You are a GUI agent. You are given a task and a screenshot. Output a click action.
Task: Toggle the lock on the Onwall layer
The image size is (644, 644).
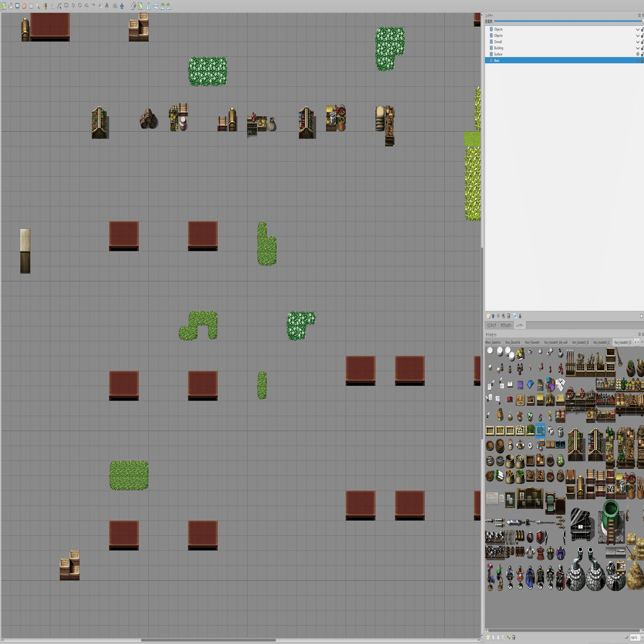pos(642,42)
